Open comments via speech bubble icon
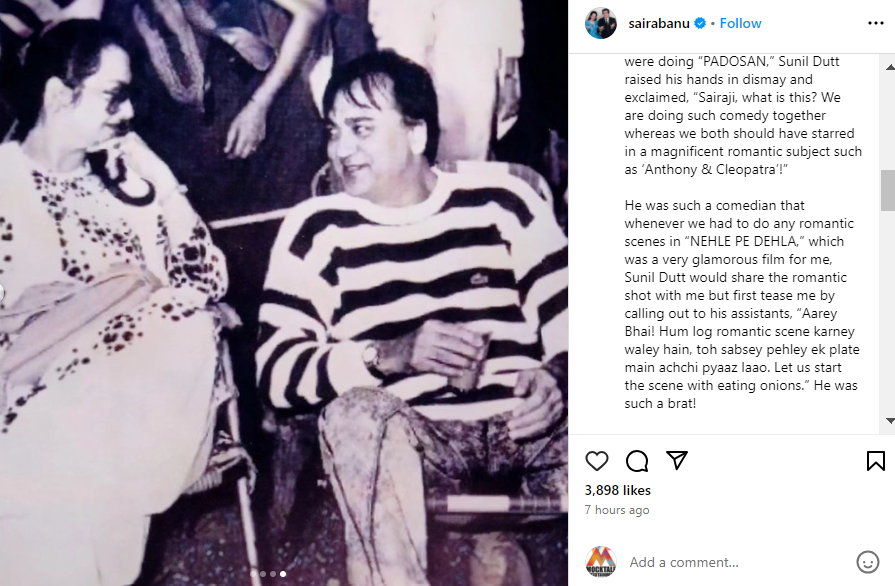 pos(637,461)
